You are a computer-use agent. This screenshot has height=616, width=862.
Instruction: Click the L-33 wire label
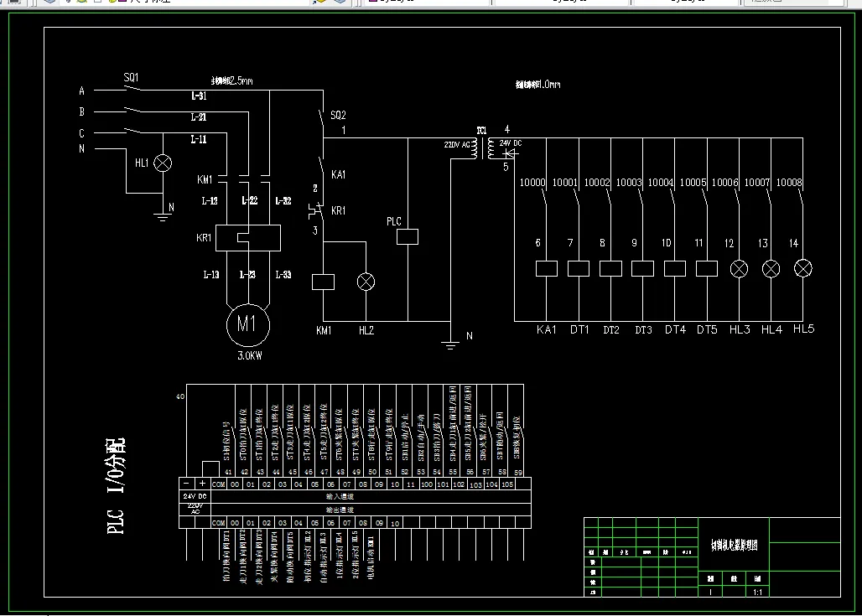point(283,274)
